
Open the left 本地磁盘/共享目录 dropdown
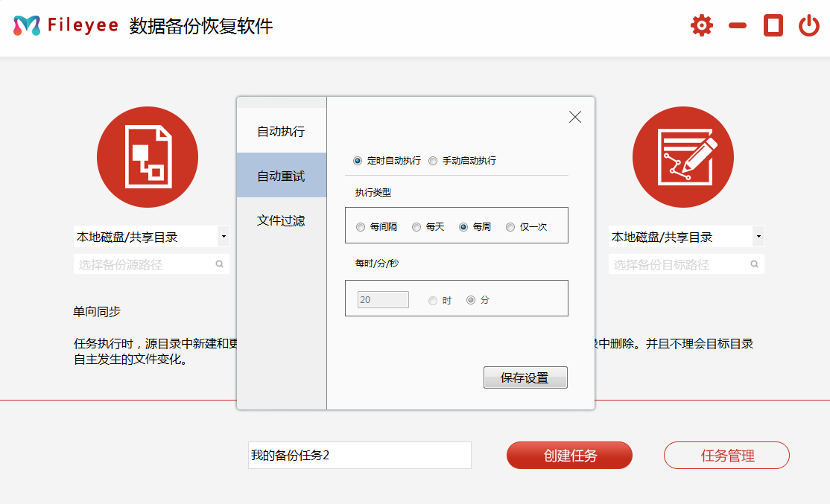coord(151,235)
